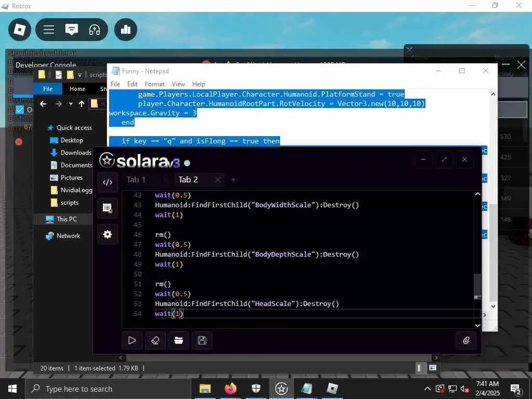Click the paperclip attach icon in Solara
The width and height of the screenshot is (532, 399).
466,340
